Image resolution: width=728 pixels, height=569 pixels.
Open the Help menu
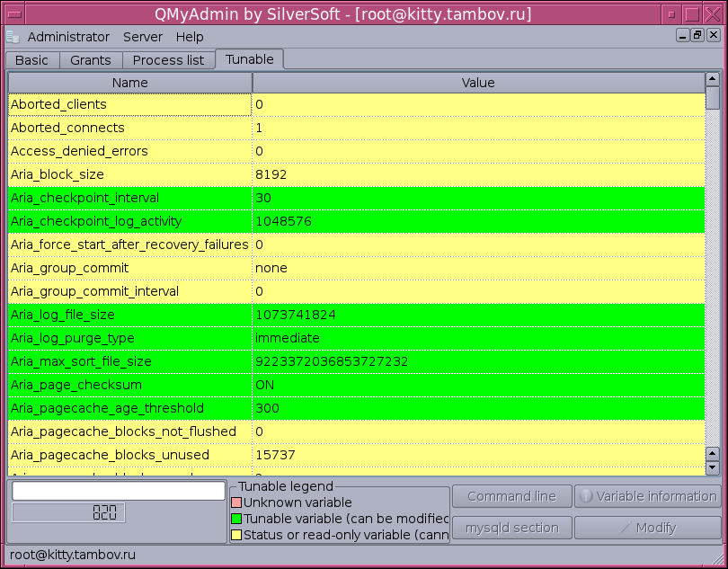[190, 37]
